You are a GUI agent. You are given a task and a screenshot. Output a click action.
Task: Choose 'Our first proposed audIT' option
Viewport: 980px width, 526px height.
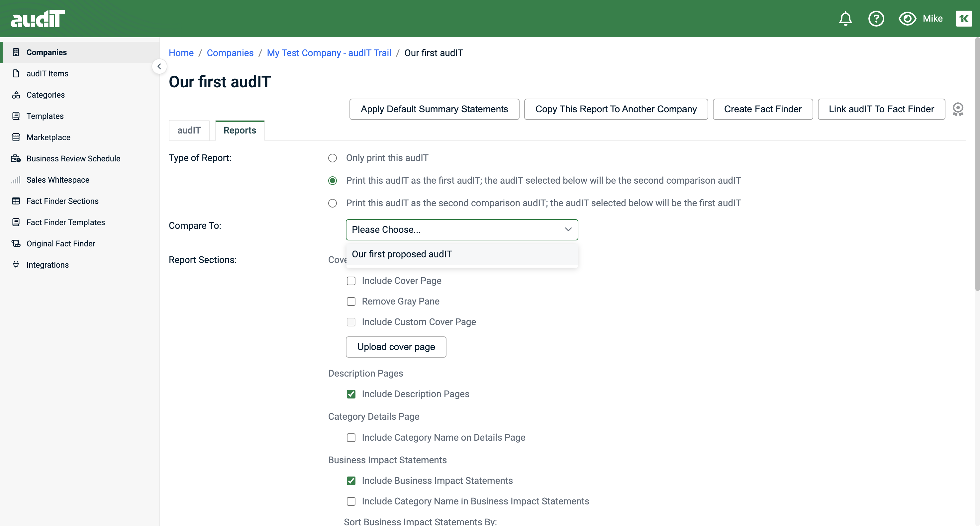pyautogui.click(x=462, y=254)
